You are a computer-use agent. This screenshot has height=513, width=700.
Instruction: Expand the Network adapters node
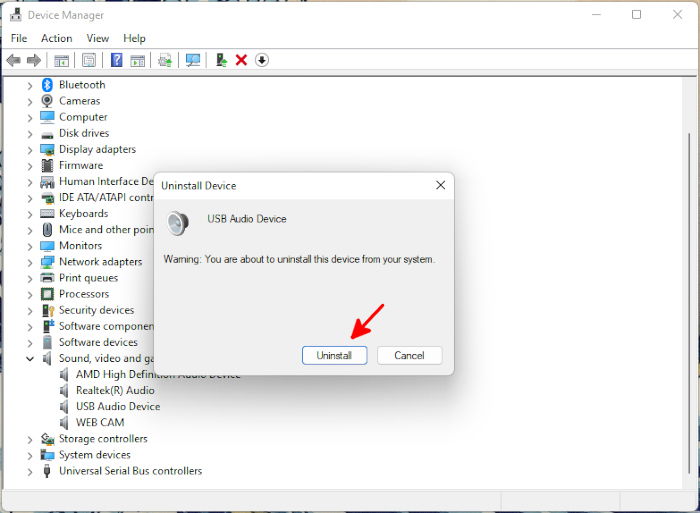tap(30, 262)
